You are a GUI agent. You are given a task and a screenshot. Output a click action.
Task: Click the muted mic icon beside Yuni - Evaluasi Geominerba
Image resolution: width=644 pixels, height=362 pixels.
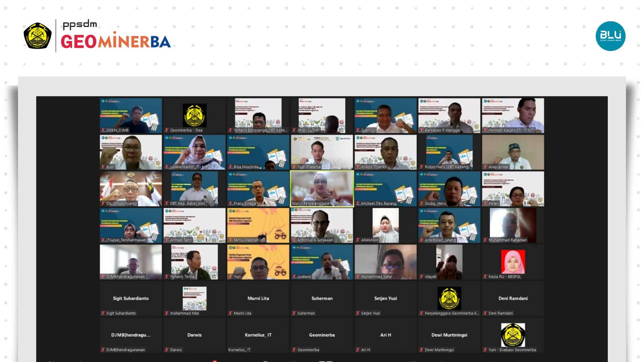tap(485, 350)
